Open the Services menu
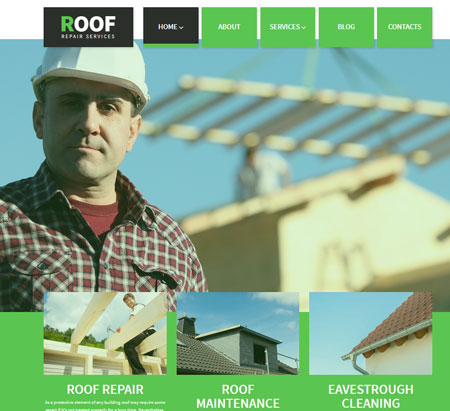The image size is (450, 411). coord(288,27)
